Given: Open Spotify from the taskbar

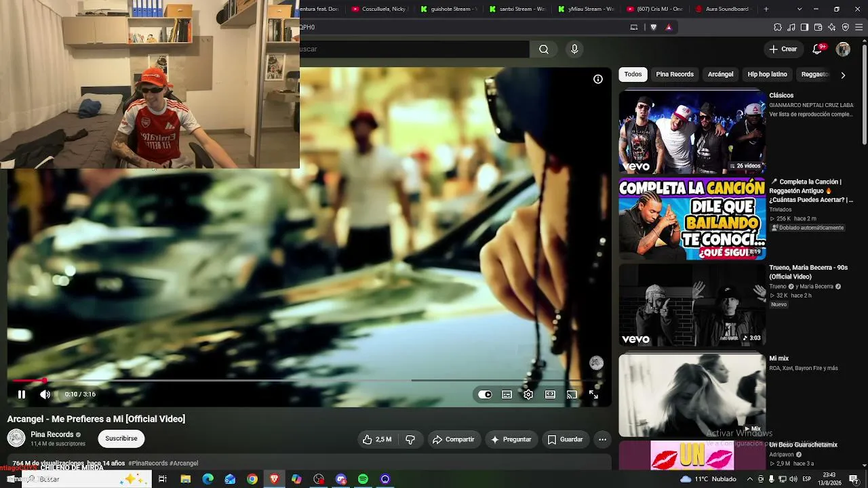Looking at the screenshot, I should [x=363, y=479].
